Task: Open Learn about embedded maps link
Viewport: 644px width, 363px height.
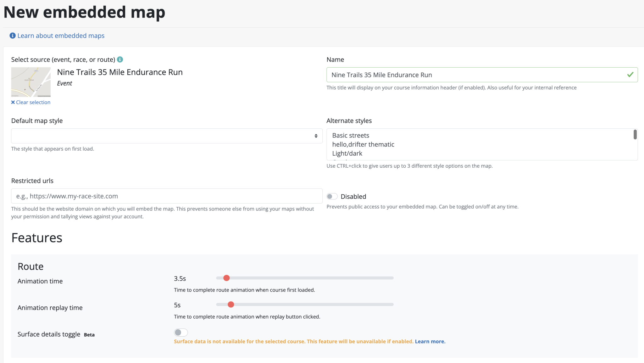Action: tap(61, 36)
